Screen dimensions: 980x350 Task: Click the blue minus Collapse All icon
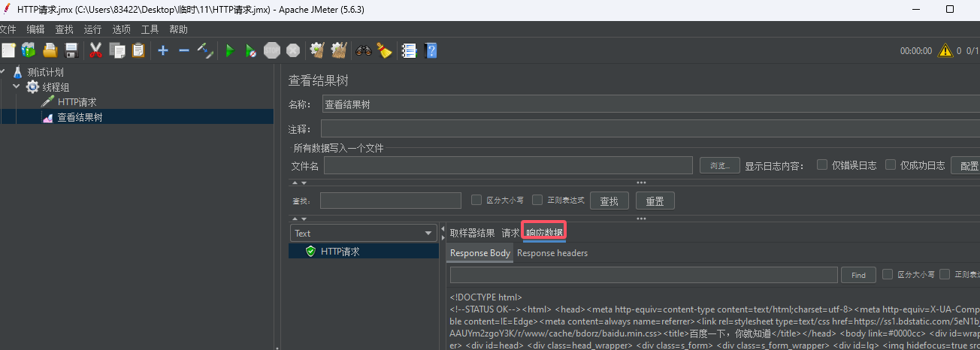(183, 50)
